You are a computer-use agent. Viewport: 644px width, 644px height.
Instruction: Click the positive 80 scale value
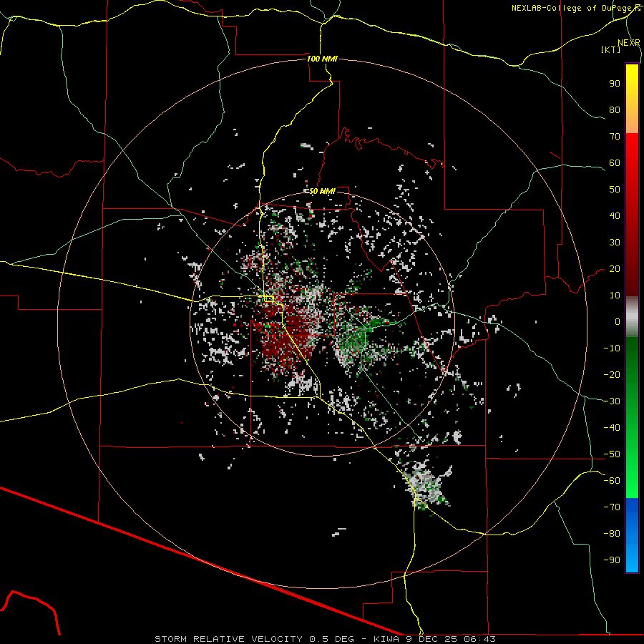point(615,109)
